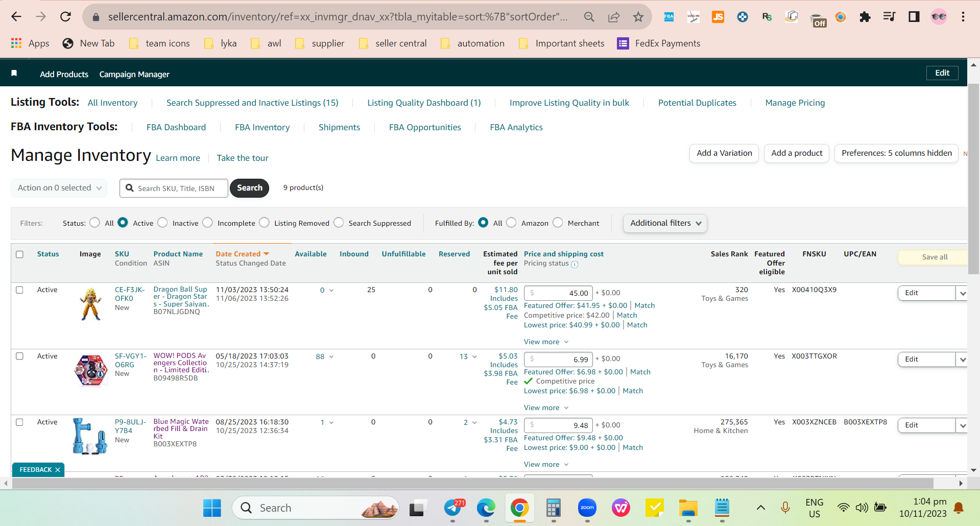Go to the FBA Dashboard tool

click(x=176, y=127)
